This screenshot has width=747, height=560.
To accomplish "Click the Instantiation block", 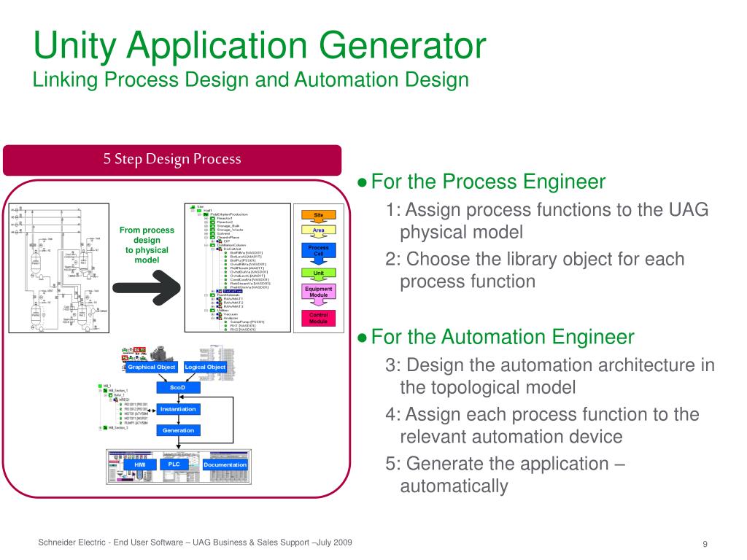I will 178,409.
